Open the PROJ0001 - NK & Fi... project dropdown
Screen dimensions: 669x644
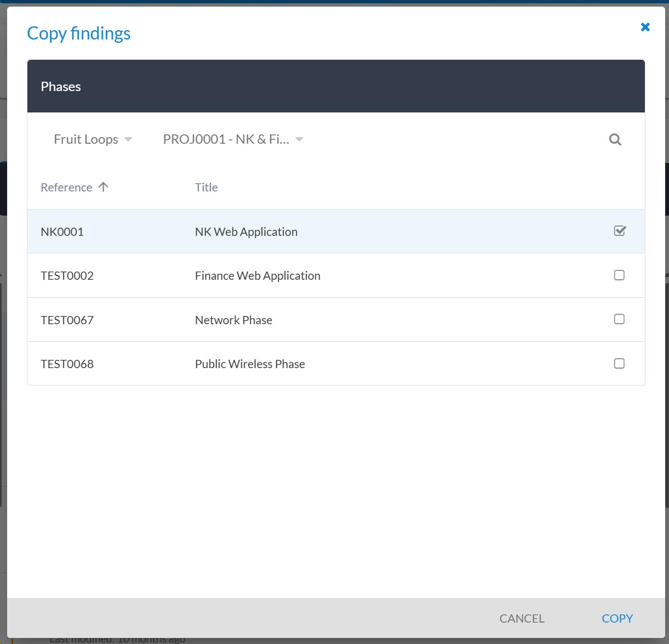pos(233,139)
